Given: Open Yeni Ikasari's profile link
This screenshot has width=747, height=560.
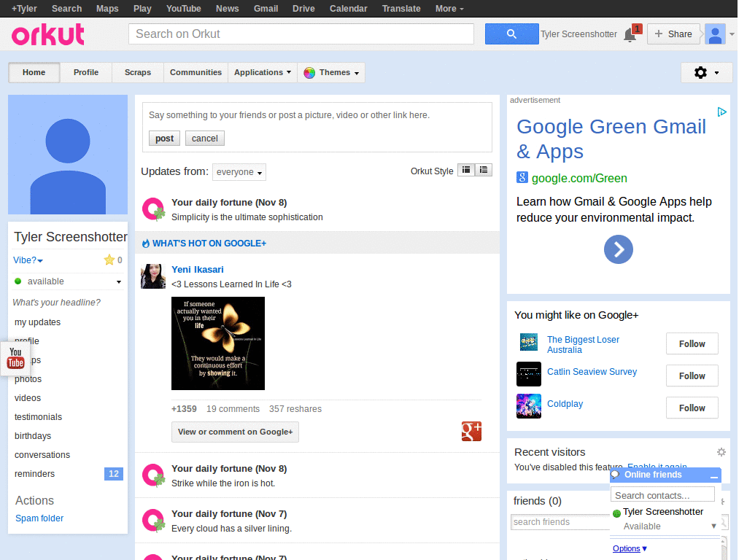Looking at the screenshot, I should [x=197, y=270].
